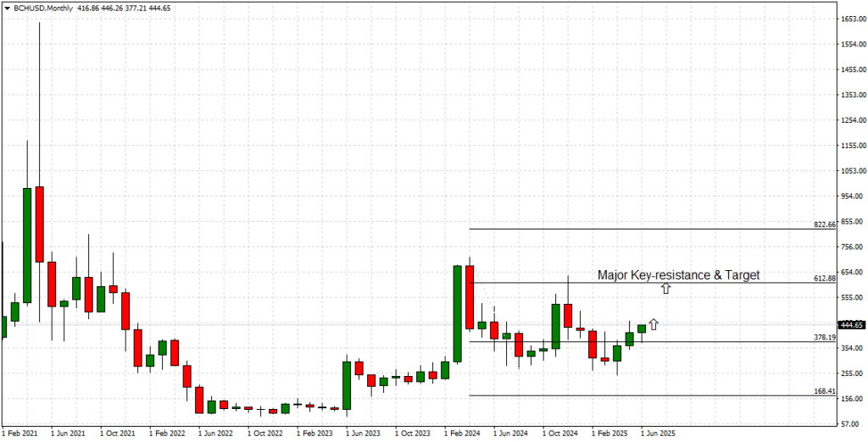
Task: Click the BCHUSD,Monthly chart title
Action: tap(42, 8)
